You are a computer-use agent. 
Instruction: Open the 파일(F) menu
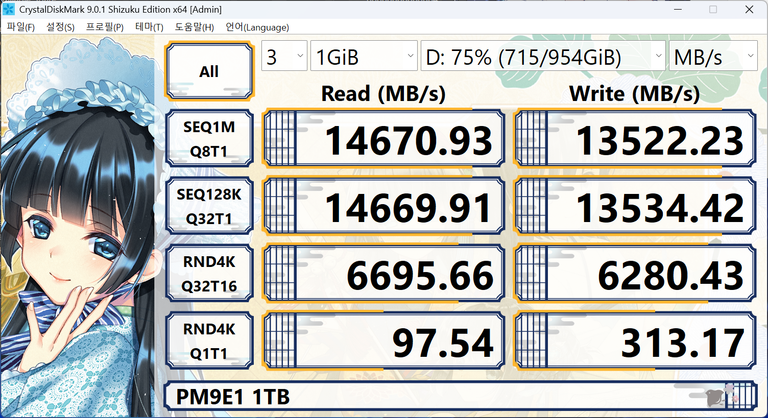[x=21, y=27]
